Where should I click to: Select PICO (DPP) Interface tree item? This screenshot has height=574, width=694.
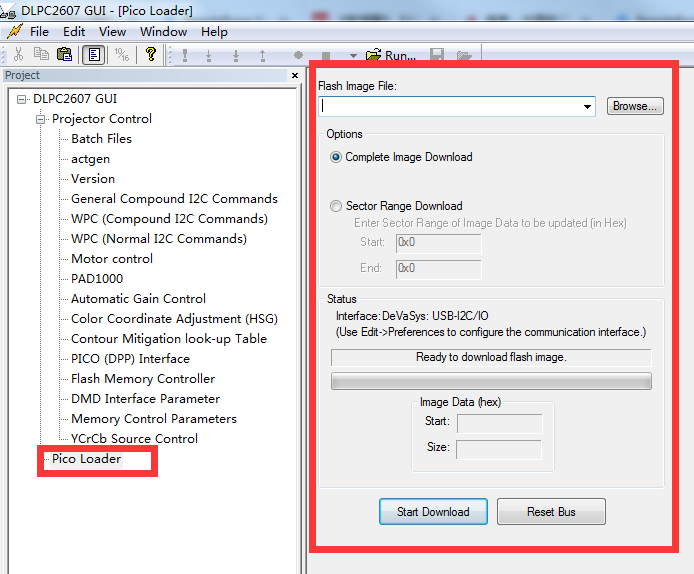[130, 358]
